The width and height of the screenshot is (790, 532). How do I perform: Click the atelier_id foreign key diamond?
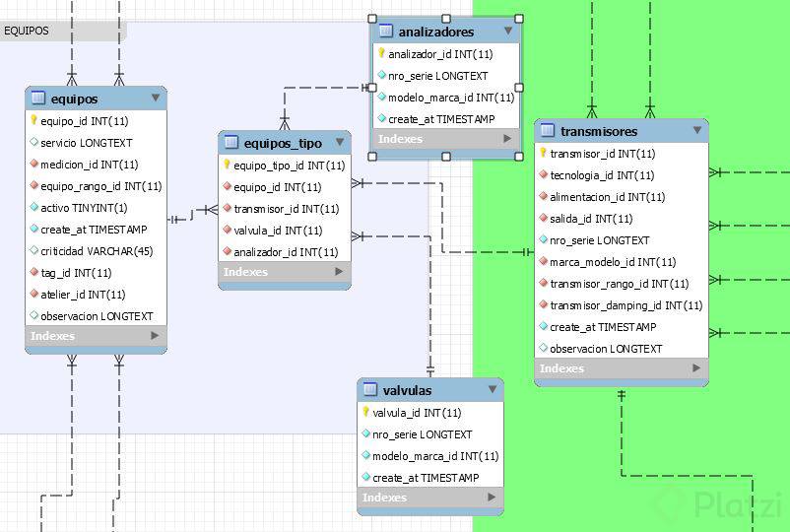point(33,294)
